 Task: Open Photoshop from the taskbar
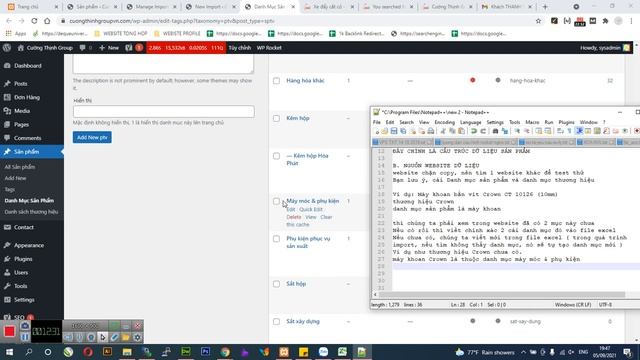tap(205, 351)
